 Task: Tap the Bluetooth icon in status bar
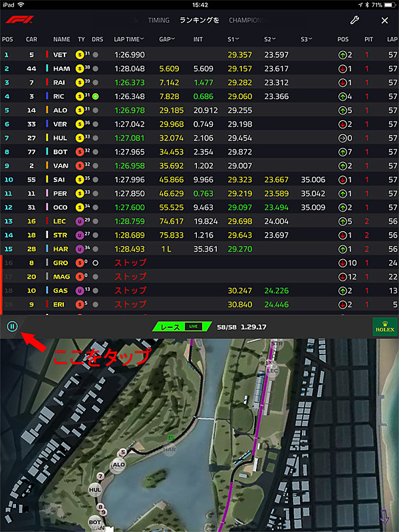coord(367,5)
